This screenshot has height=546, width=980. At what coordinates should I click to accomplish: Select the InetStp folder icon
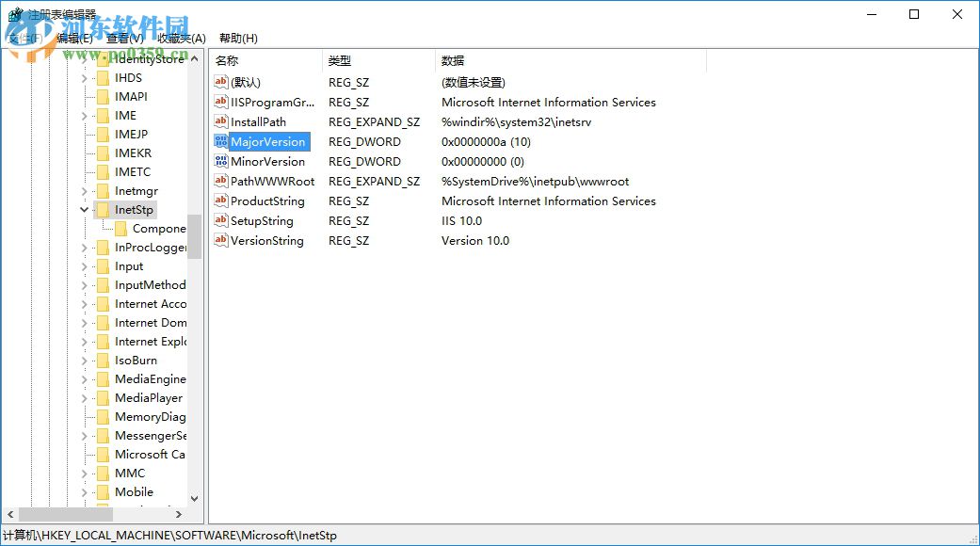tap(104, 209)
